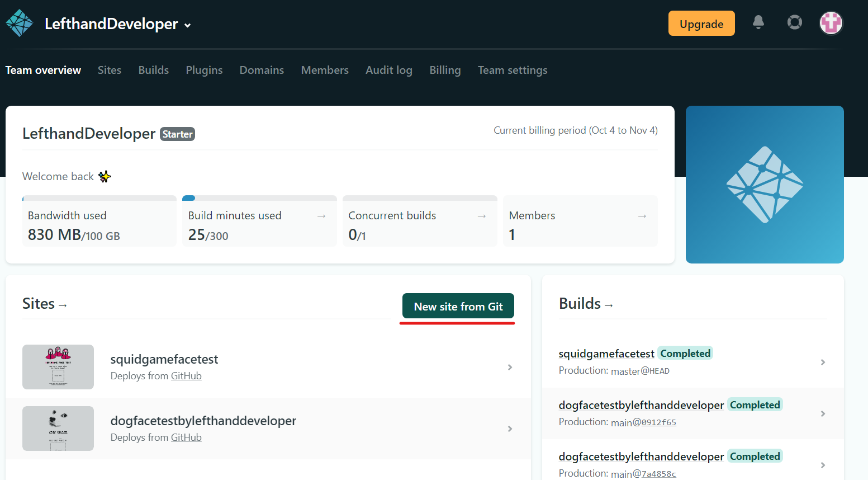Click chevron on main@7a4858c build row
The width and height of the screenshot is (868, 480).
coord(823,465)
